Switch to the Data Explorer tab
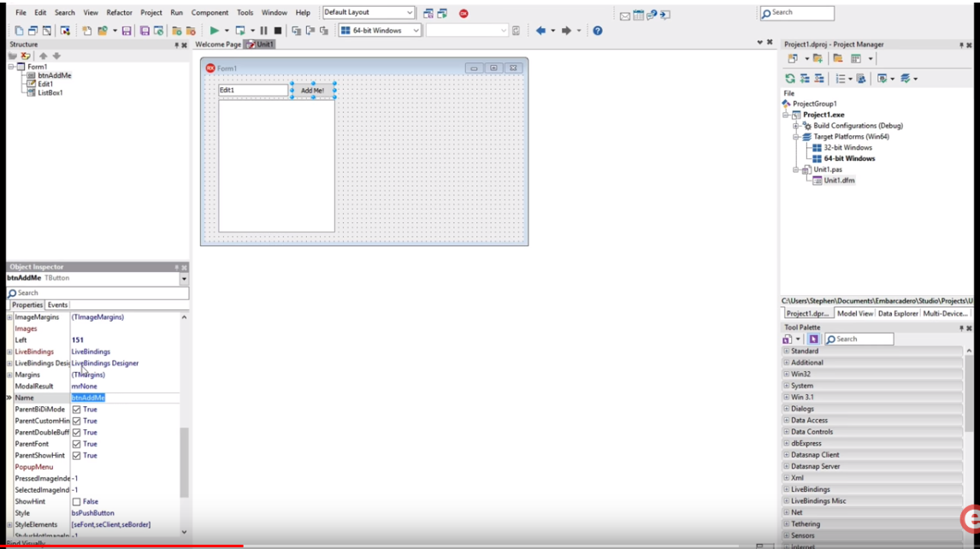 tap(898, 314)
